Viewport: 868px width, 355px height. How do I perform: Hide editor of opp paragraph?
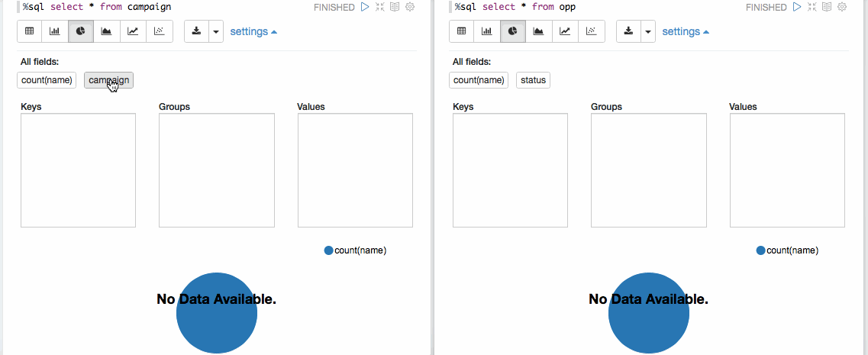pos(812,7)
